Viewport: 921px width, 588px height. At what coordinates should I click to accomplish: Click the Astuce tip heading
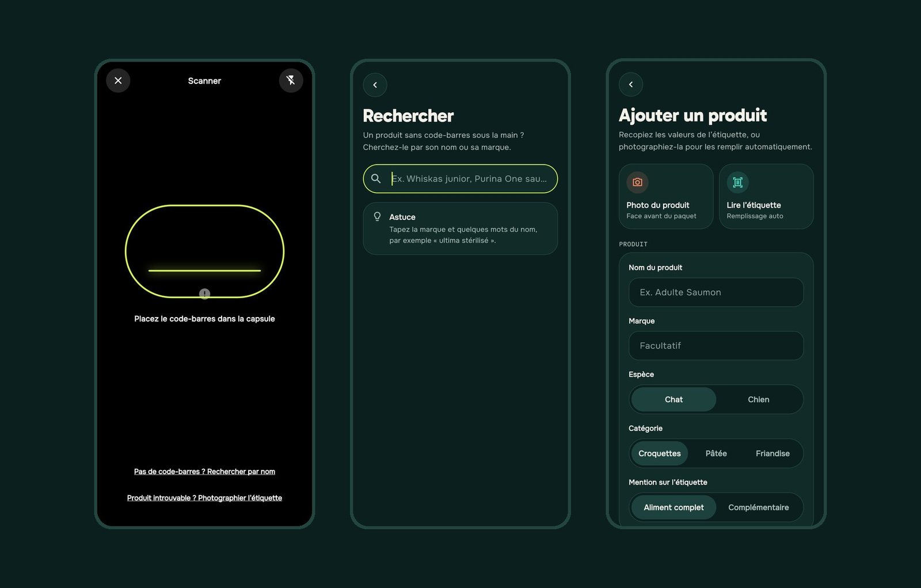(402, 217)
